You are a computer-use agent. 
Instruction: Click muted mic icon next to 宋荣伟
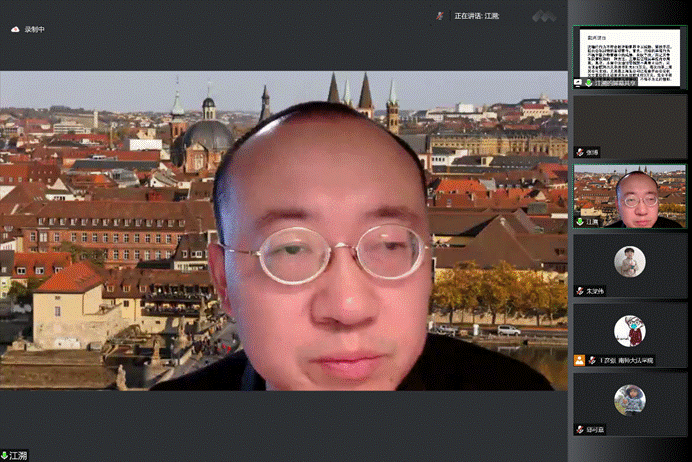[580, 290]
